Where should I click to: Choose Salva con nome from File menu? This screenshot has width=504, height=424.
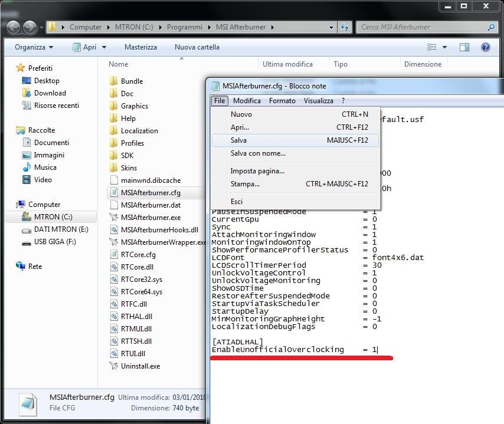click(x=295, y=153)
